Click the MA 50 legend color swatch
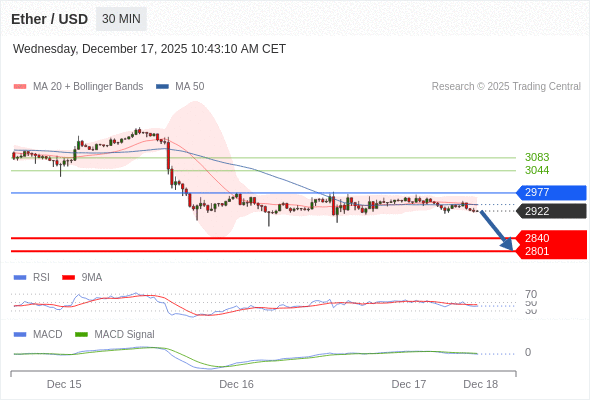The height and width of the screenshot is (400, 590). [x=162, y=87]
